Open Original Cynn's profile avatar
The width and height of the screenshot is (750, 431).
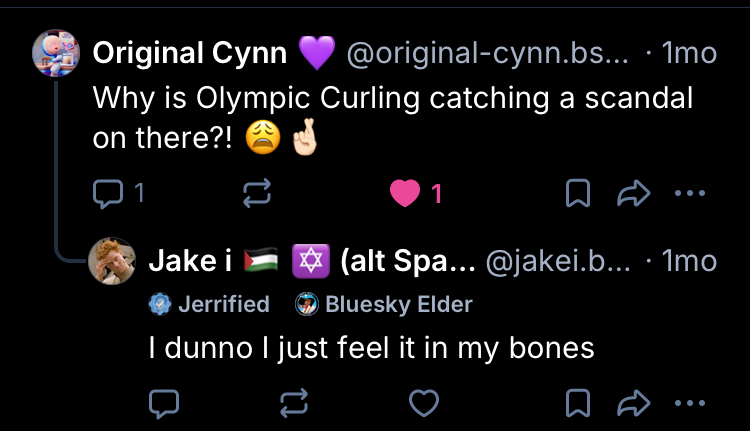click(57, 53)
